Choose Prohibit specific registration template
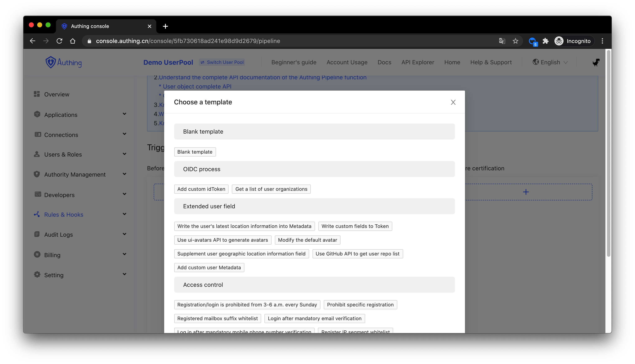The width and height of the screenshot is (635, 364). pyautogui.click(x=360, y=305)
